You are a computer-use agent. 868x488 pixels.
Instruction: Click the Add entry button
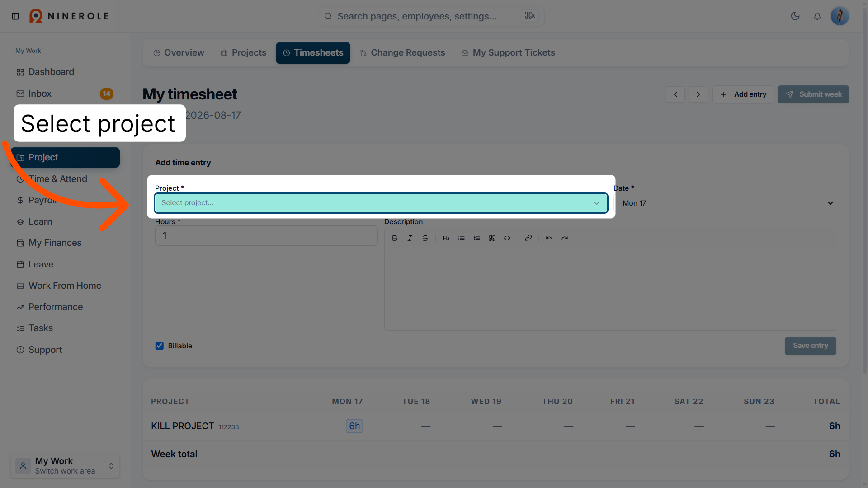[743, 94]
